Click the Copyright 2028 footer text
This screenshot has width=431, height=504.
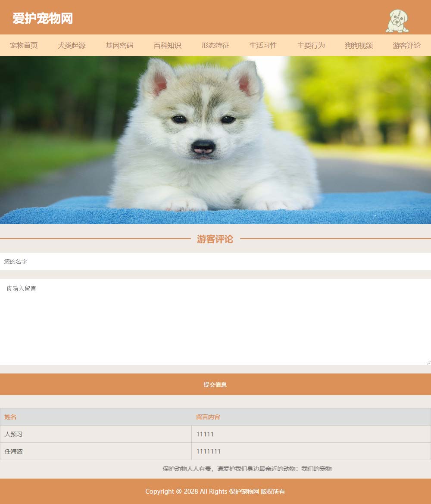coord(215,492)
